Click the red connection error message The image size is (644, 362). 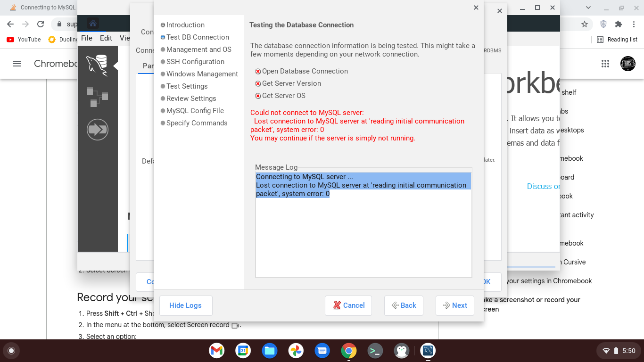(x=357, y=125)
